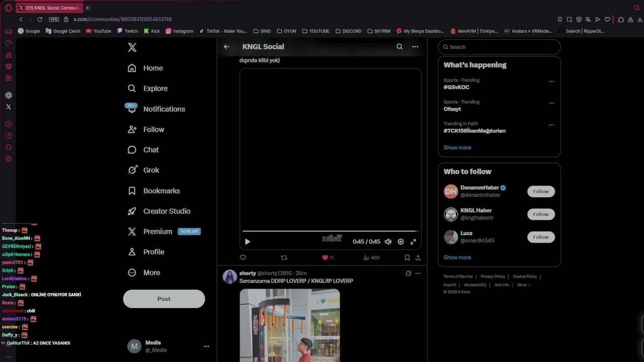Open the Terms of Service link
This screenshot has height=362, width=644.
coord(458,277)
